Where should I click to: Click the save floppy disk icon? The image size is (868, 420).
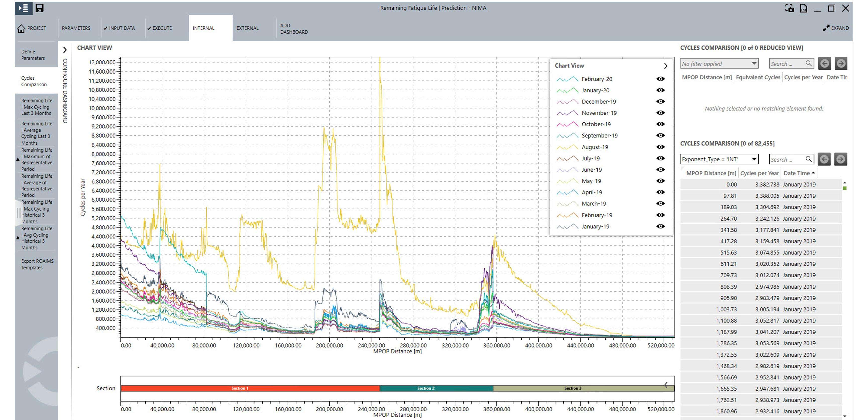[x=39, y=8]
